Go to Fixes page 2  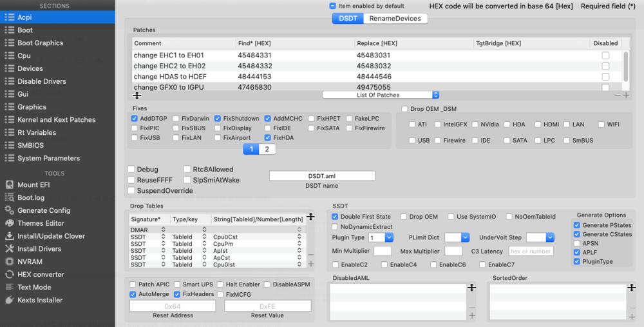[267, 149]
